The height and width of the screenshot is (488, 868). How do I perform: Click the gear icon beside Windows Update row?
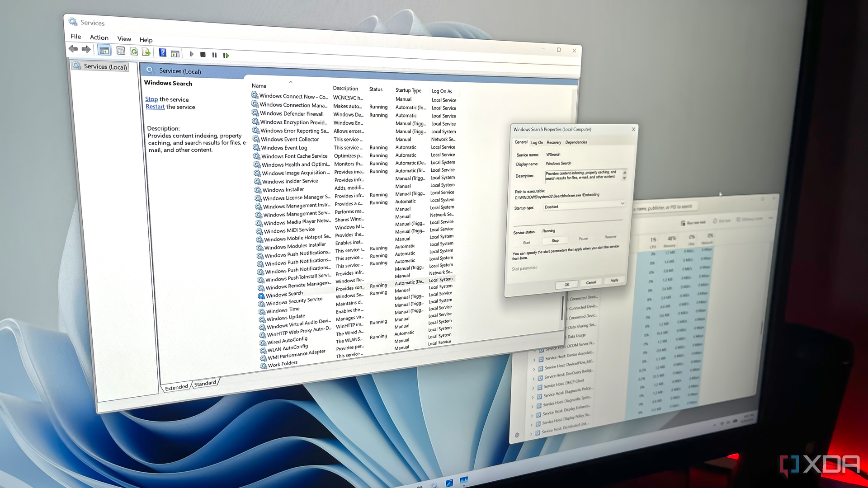coord(263,319)
